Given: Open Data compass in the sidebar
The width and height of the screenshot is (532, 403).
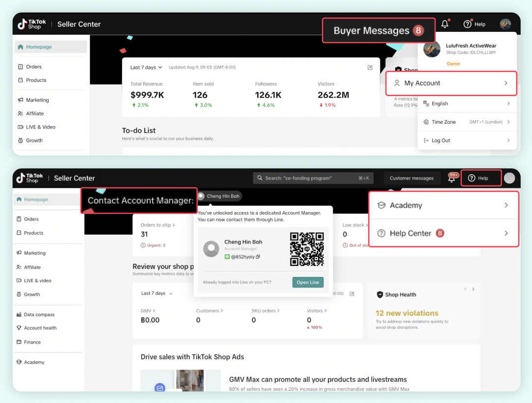Looking at the screenshot, I should coord(35,315).
